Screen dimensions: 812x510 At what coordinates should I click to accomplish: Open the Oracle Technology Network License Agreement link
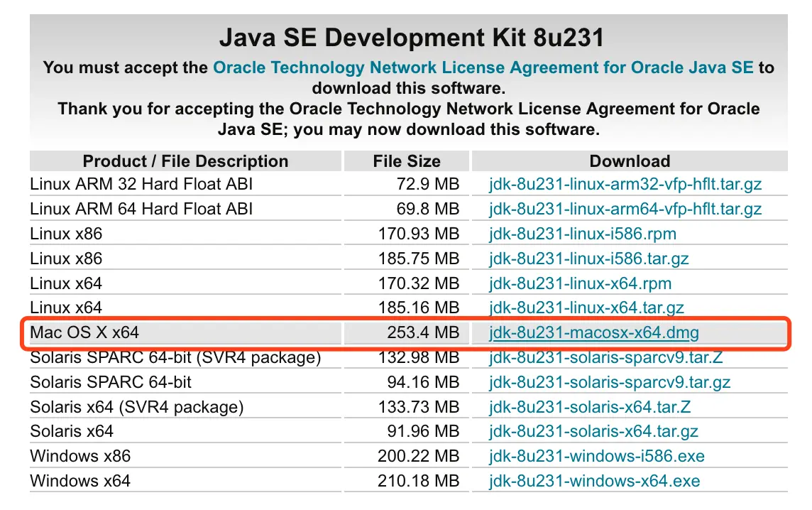(x=483, y=67)
